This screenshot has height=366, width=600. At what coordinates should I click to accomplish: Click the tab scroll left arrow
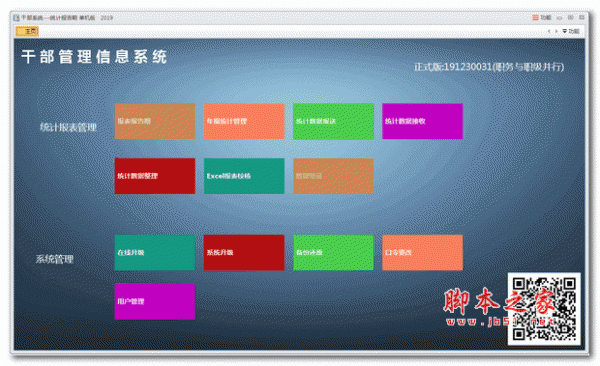(549, 31)
